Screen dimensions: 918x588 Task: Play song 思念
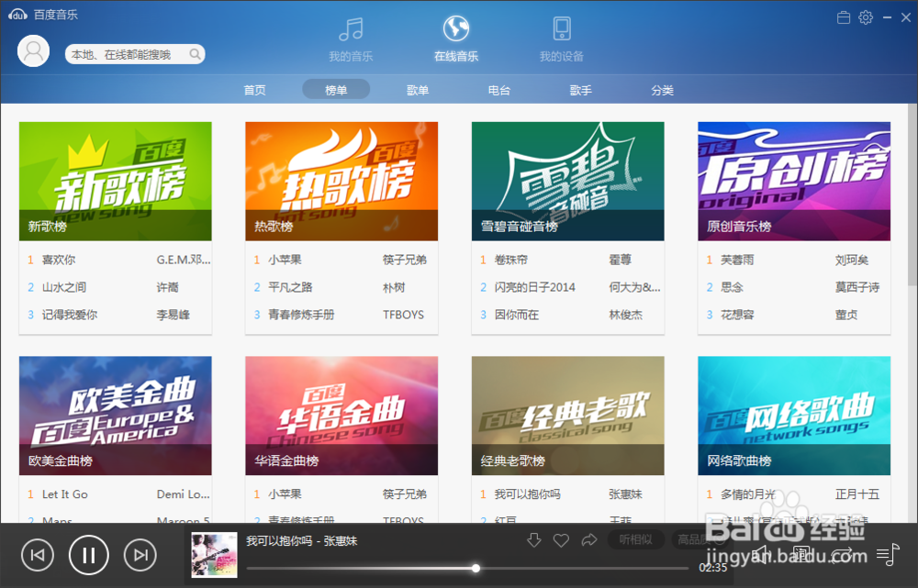[732, 287]
